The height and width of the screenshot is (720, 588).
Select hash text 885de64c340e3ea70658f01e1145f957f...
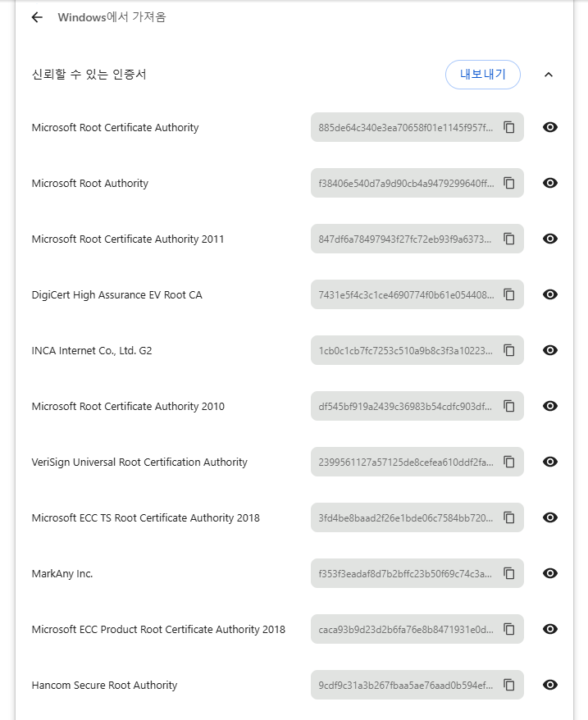point(406,128)
